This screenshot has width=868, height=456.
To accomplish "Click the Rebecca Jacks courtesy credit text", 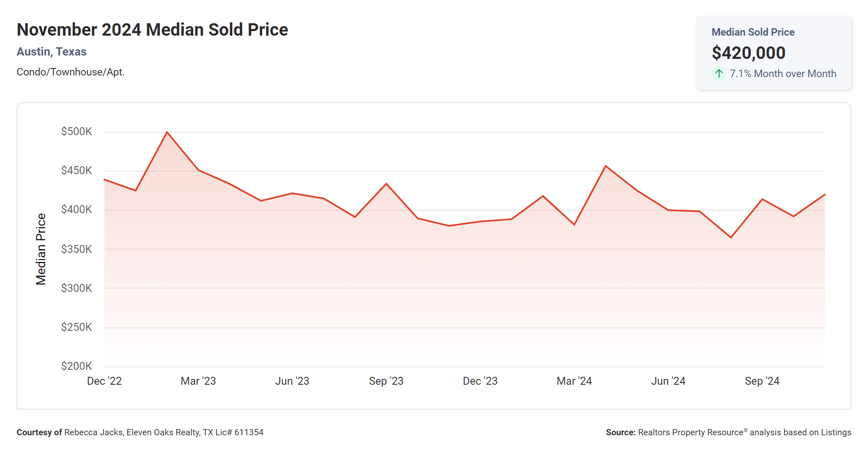I will (x=164, y=432).
